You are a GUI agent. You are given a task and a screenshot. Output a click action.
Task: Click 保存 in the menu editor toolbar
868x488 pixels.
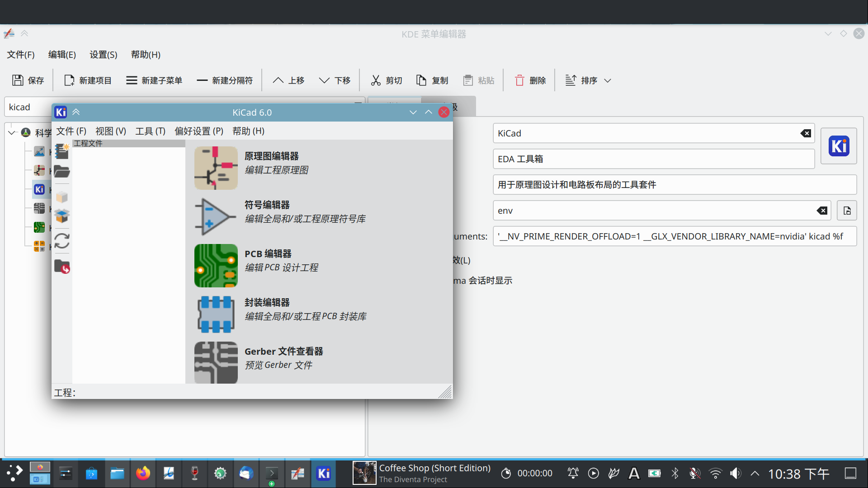[x=28, y=80]
